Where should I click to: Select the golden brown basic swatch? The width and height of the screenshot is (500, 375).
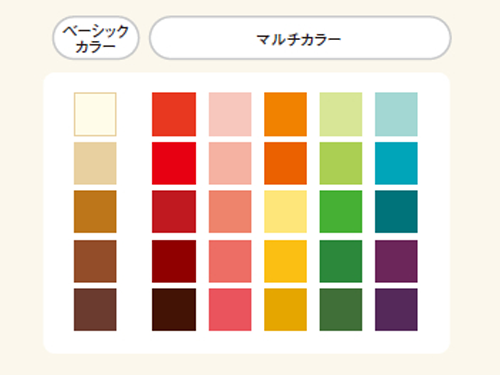pos(95,212)
